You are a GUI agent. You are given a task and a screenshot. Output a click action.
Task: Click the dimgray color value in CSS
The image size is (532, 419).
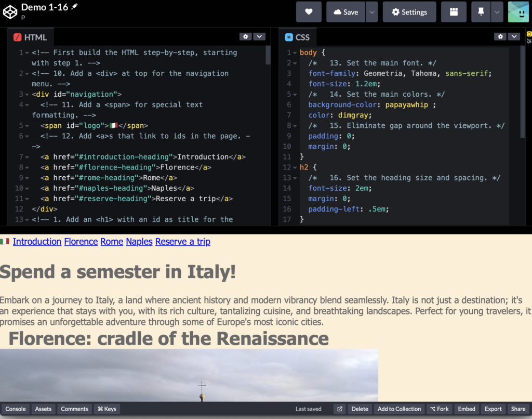pyautogui.click(x=353, y=115)
